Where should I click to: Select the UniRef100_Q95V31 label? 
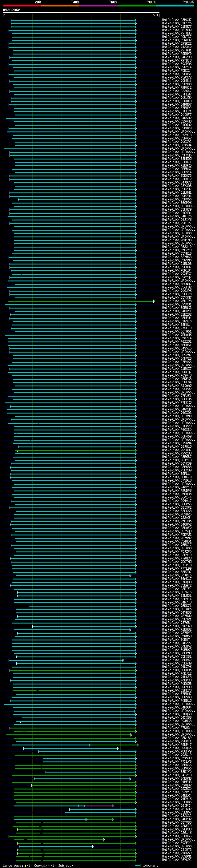pos(177,304)
